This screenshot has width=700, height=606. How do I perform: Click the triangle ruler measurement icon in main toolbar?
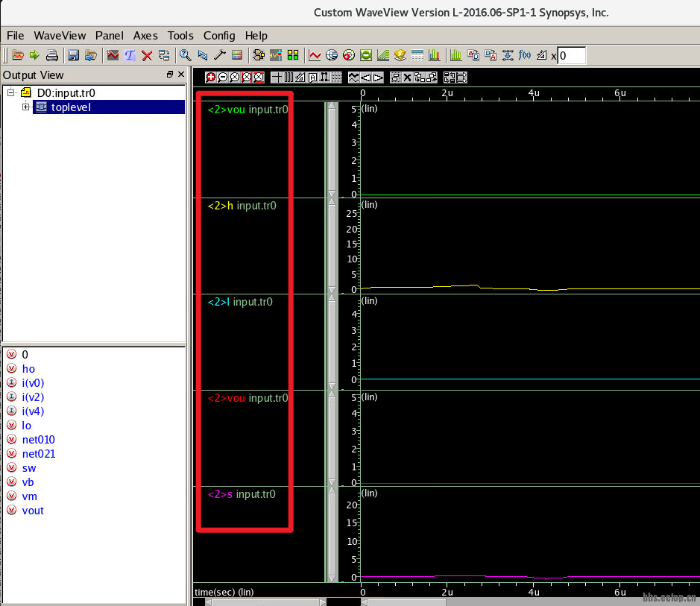[541, 55]
